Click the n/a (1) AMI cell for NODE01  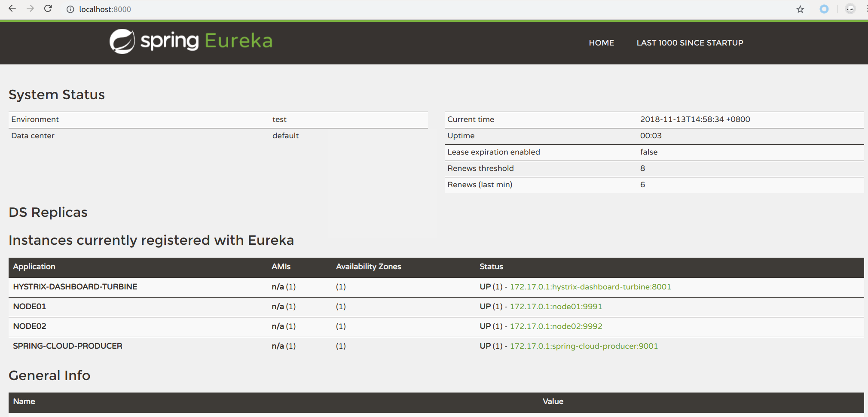pyautogui.click(x=284, y=306)
